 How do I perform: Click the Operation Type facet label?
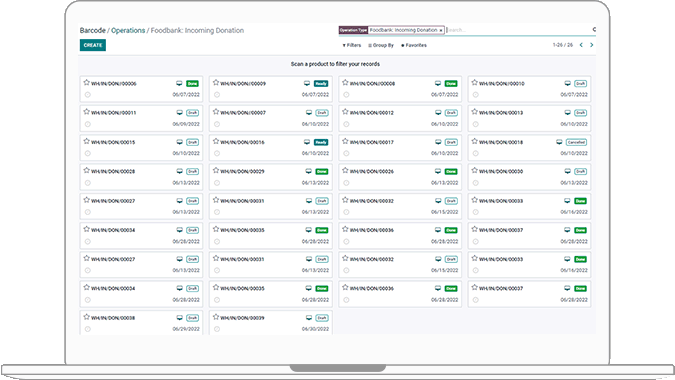(353, 30)
